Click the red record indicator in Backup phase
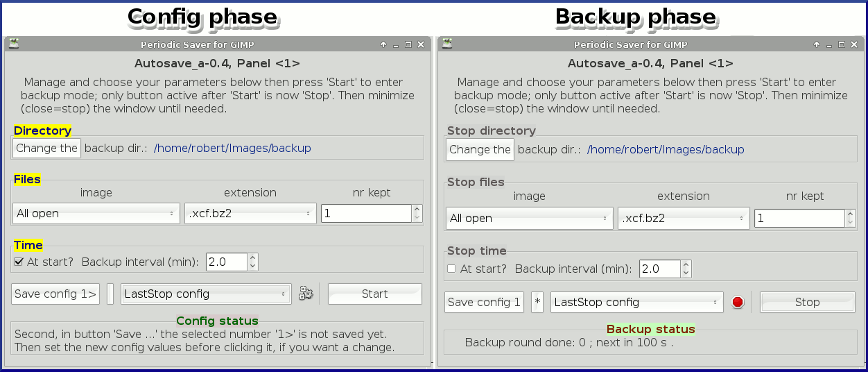 coord(738,302)
